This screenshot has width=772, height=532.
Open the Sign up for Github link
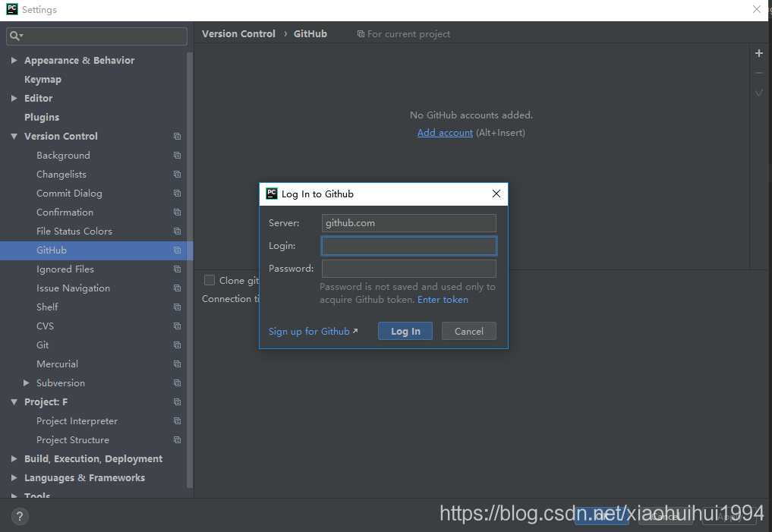pos(314,331)
